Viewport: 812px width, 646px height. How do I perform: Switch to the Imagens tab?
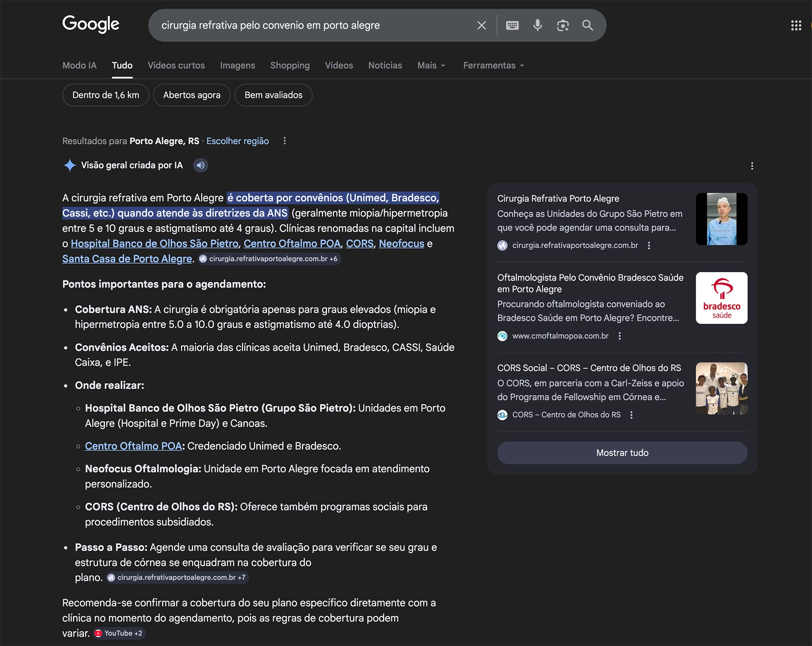point(238,65)
